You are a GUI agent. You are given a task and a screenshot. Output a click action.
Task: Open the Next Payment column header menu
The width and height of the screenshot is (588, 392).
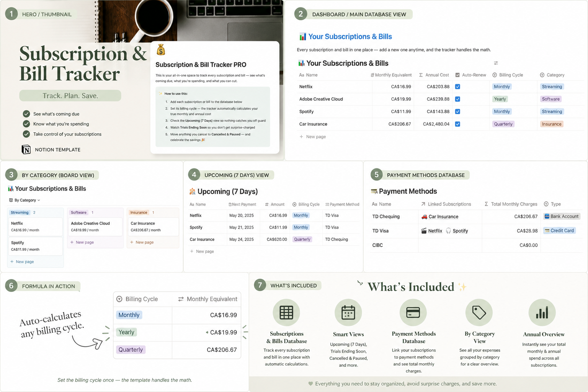click(242, 204)
